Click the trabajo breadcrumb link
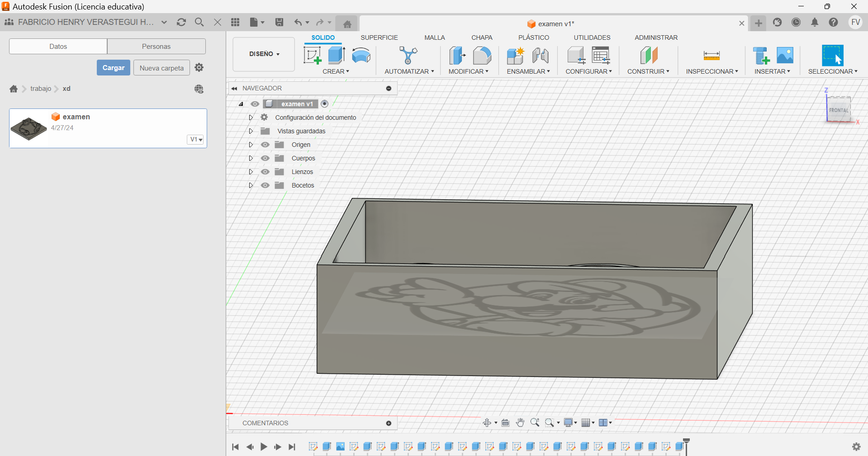The height and width of the screenshot is (456, 868). coord(41,89)
